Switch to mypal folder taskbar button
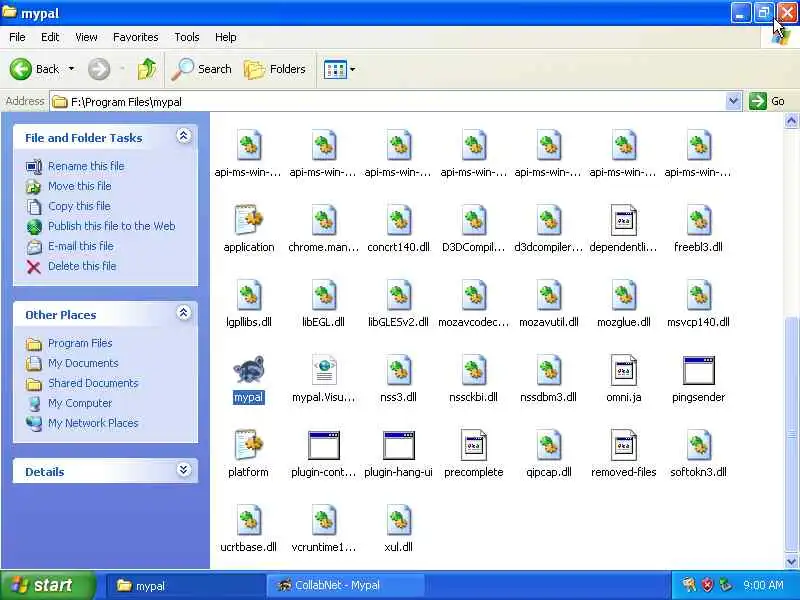The width and height of the screenshot is (800, 600). [185, 585]
